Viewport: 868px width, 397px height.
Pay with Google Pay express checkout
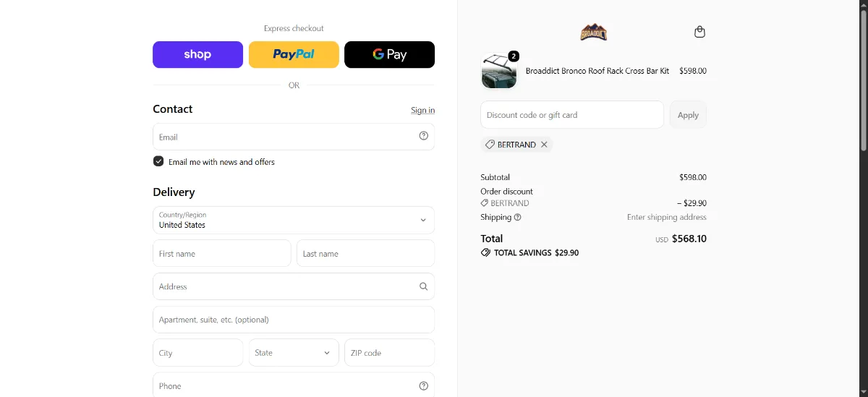point(389,54)
